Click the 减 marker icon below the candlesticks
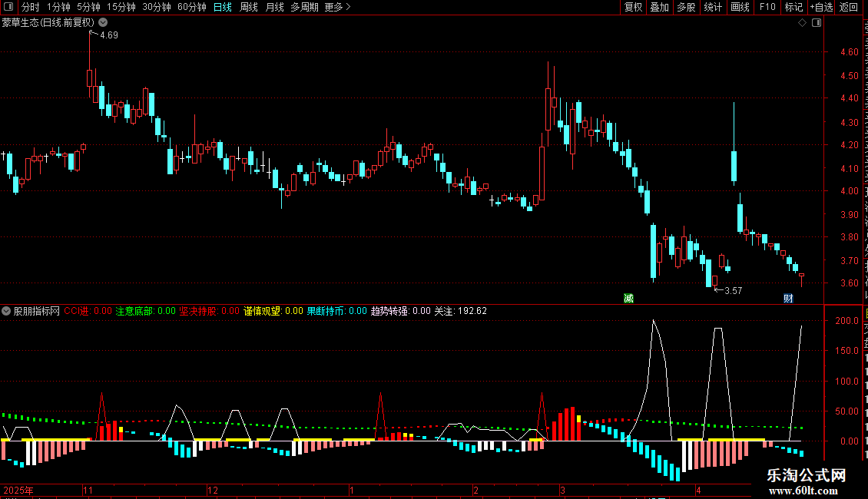The height and width of the screenshot is (499, 868). point(628,299)
